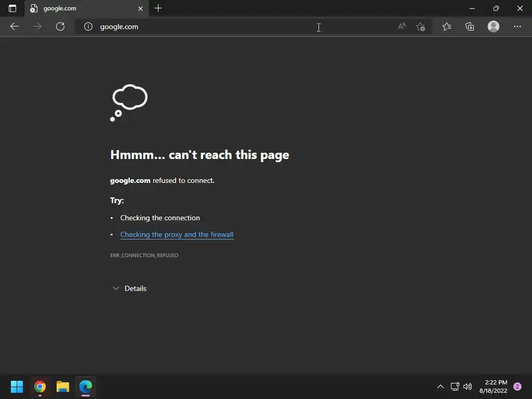The image size is (532, 399).
Task: Open network status tray icon
Action: [x=455, y=387]
